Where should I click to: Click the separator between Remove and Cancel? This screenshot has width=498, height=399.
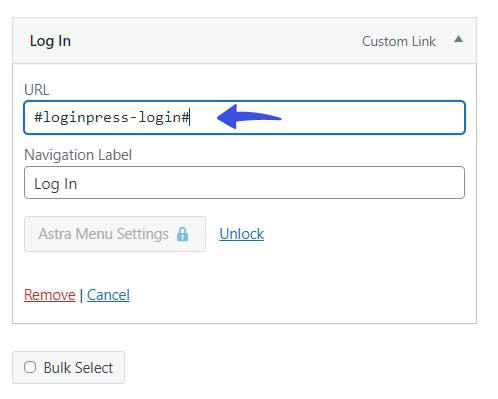81,295
